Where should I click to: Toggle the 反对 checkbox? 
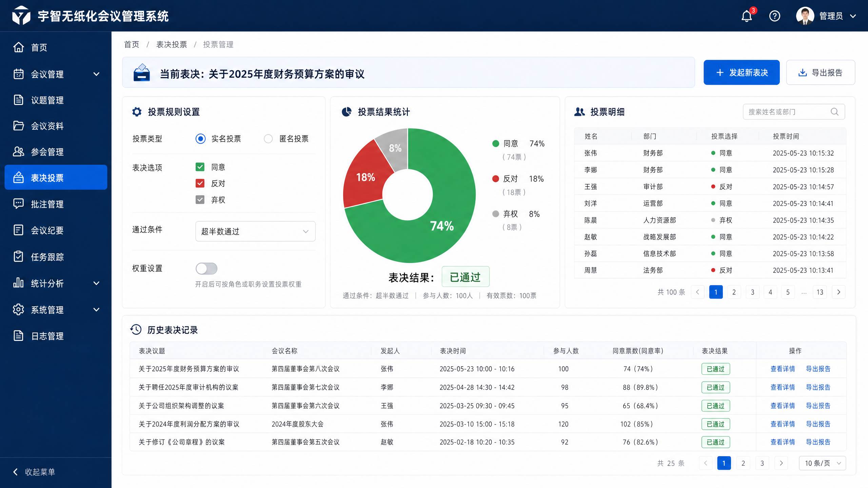(x=200, y=183)
